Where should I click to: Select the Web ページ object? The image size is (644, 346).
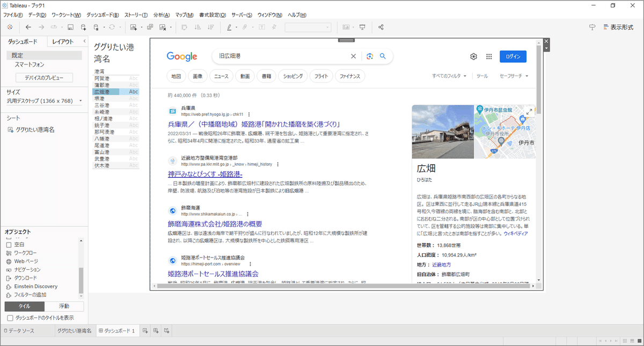[22, 261]
